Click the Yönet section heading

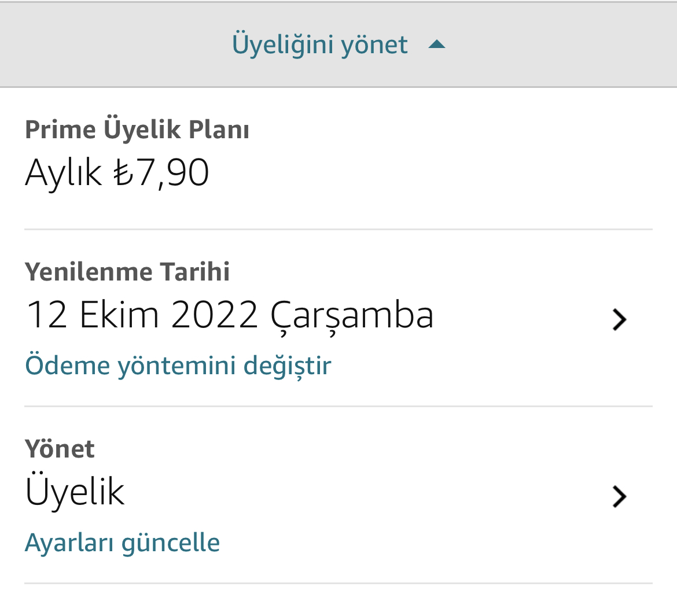coord(60,449)
